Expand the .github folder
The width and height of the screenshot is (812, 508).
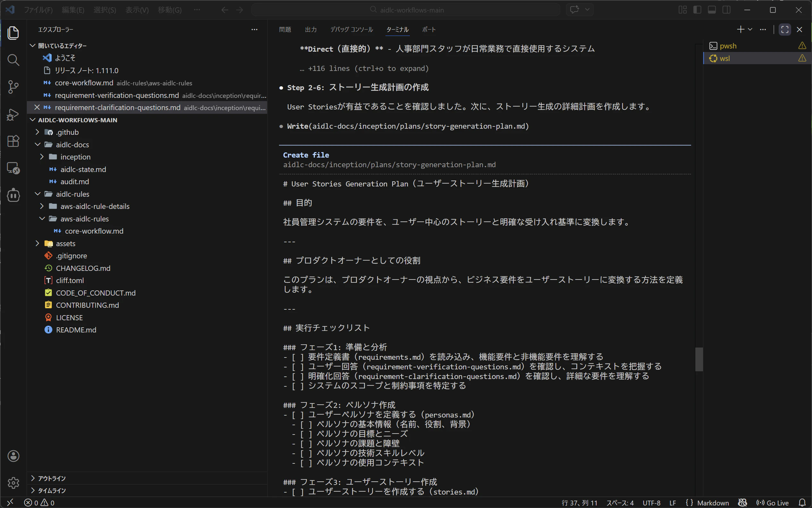point(147,132)
